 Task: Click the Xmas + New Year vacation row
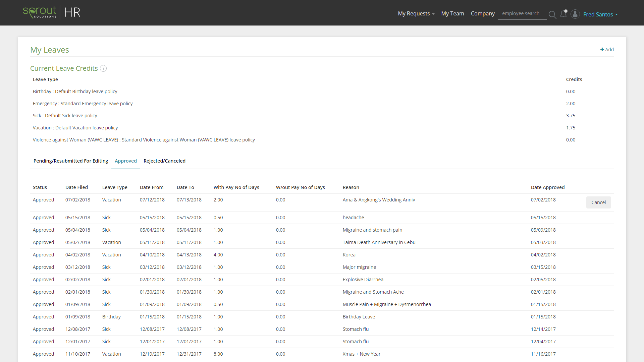(361, 354)
